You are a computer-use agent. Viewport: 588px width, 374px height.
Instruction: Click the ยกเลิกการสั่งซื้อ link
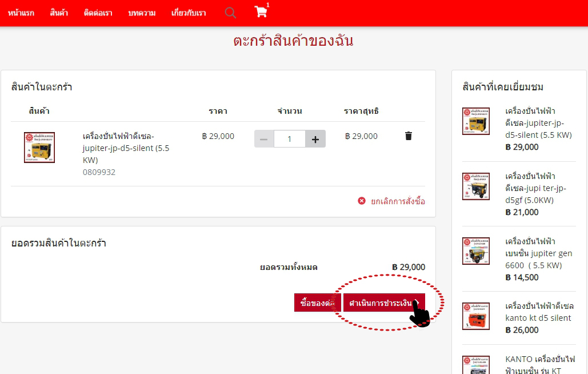point(398,201)
